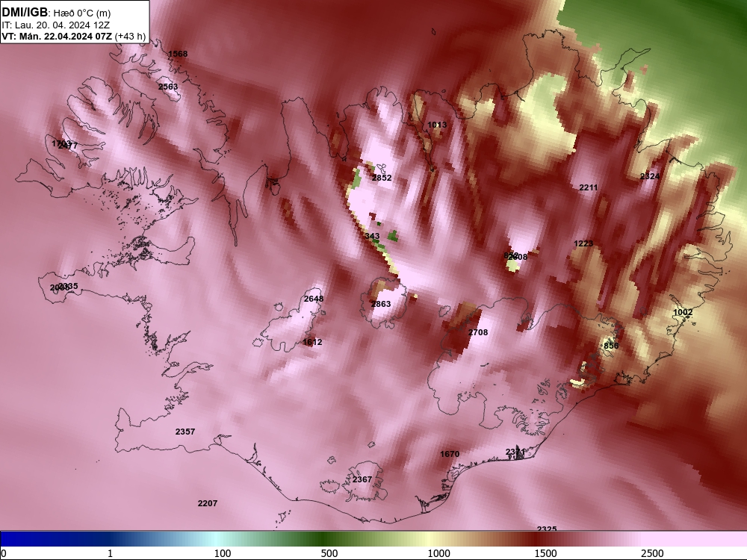The width and height of the screenshot is (747, 560).
Task: Click the 2357 height value
Action: (x=185, y=432)
